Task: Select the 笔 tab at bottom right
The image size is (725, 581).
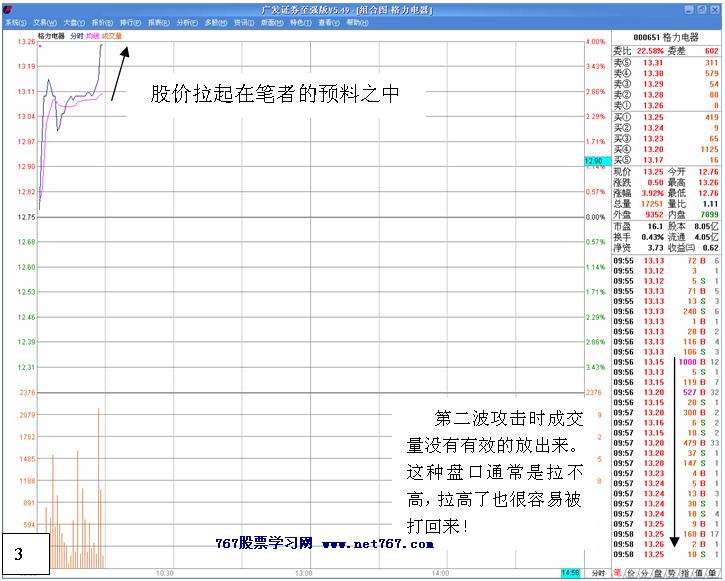Action: pyautogui.click(x=617, y=573)
